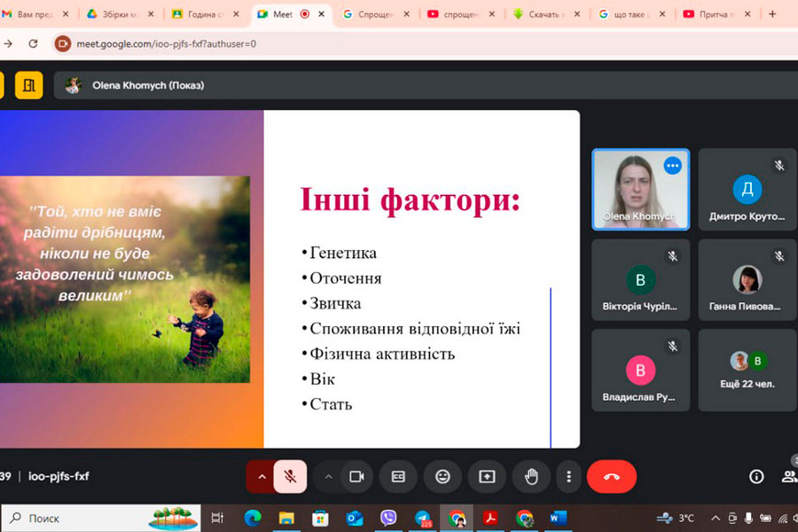Toggle the camera on or off

point(356,476)
